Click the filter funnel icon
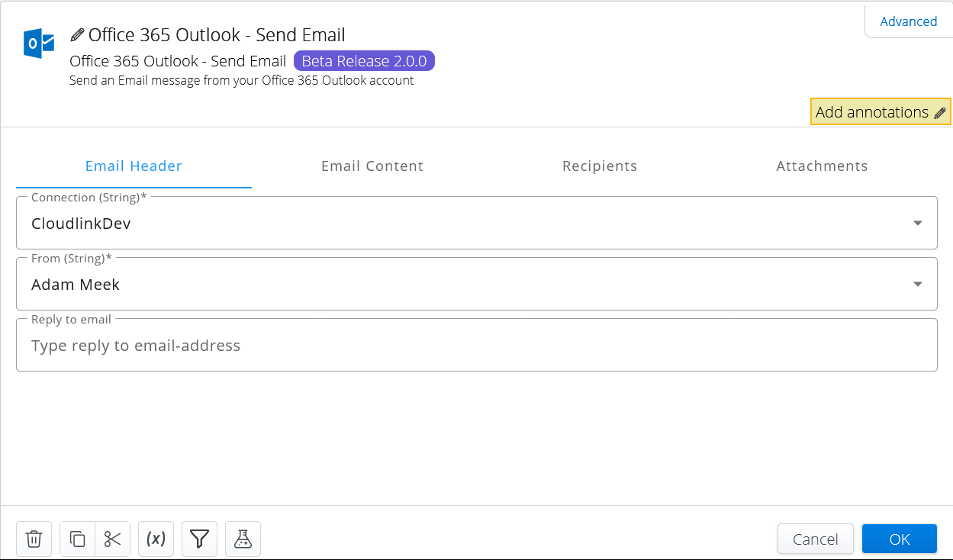953x560 pixels. tap(199, 539)
